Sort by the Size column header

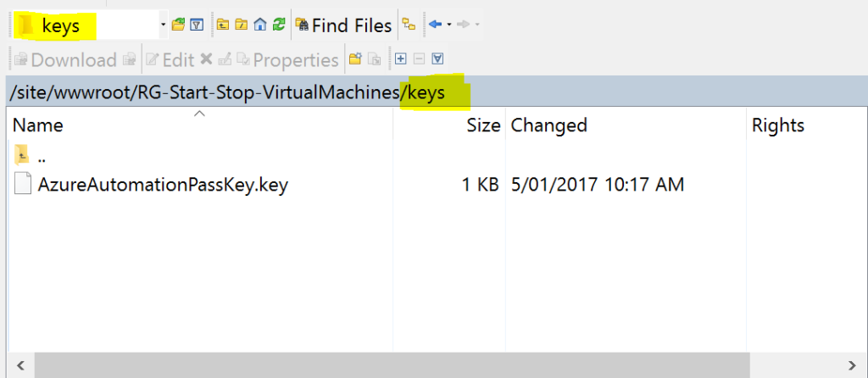coord(483,125)
